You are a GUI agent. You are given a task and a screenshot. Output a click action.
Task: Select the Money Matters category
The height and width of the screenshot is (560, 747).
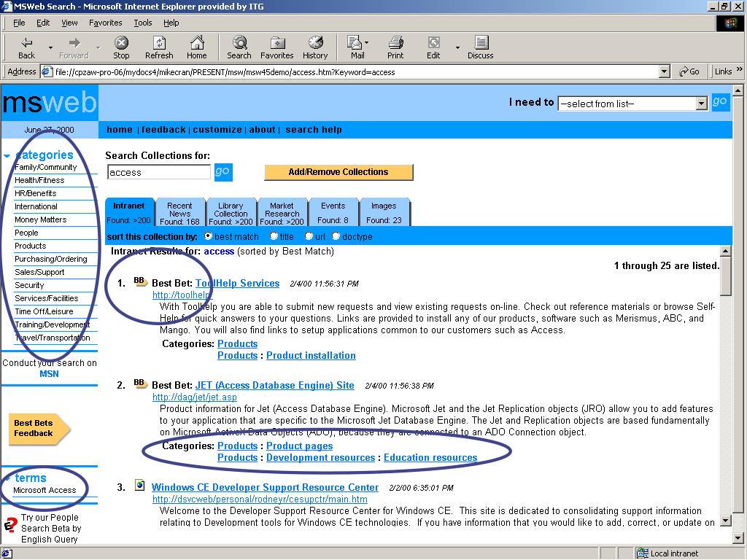(x=41, y=219)
